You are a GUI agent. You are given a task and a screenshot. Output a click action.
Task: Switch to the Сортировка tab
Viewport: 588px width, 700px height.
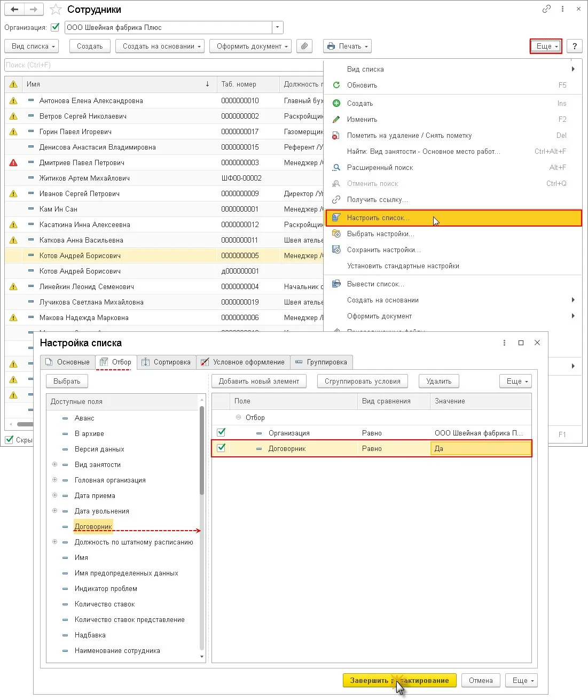tap(166, 362)
